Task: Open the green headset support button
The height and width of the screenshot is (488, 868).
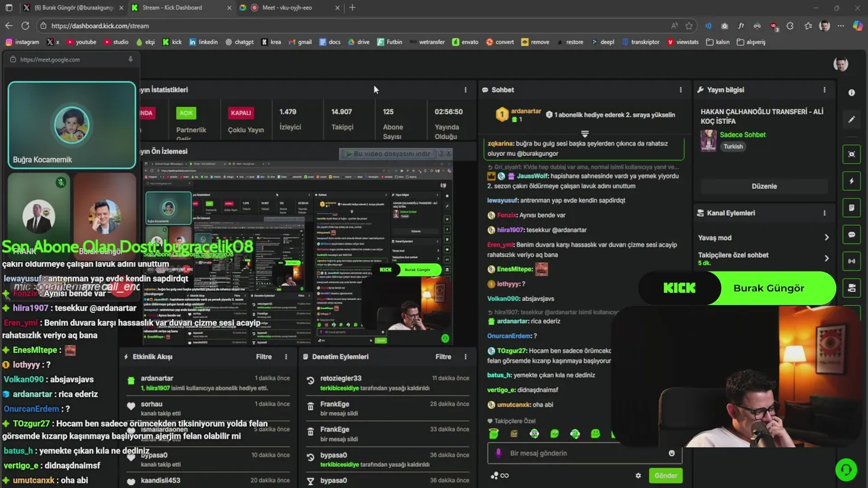Action: pos(845,469)
